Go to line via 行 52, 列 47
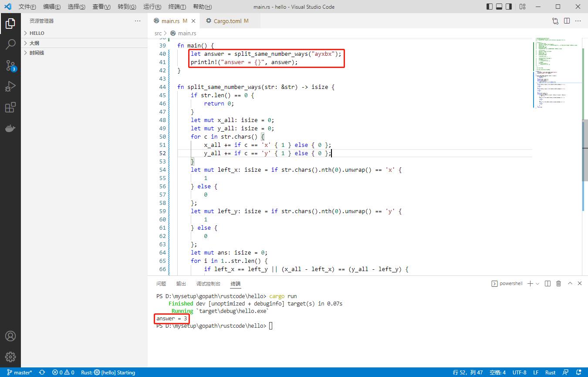The width and height of the screenshot is (588, 377). (468, 373)
